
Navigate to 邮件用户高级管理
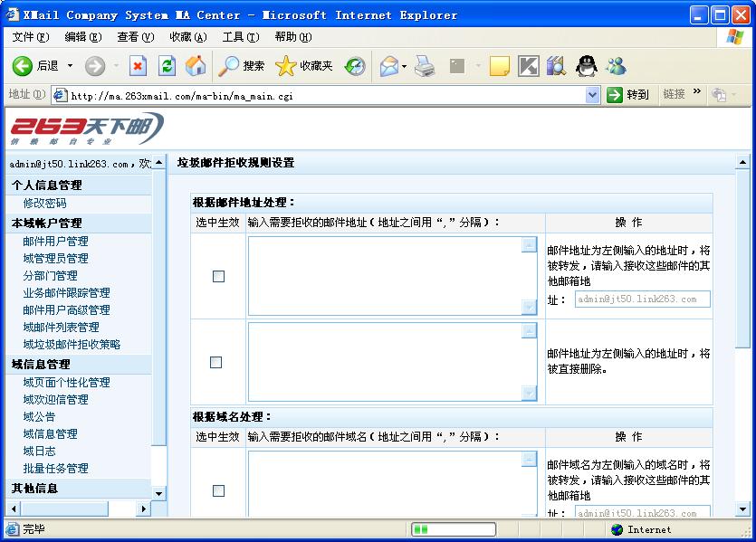[x=66, y=310]
